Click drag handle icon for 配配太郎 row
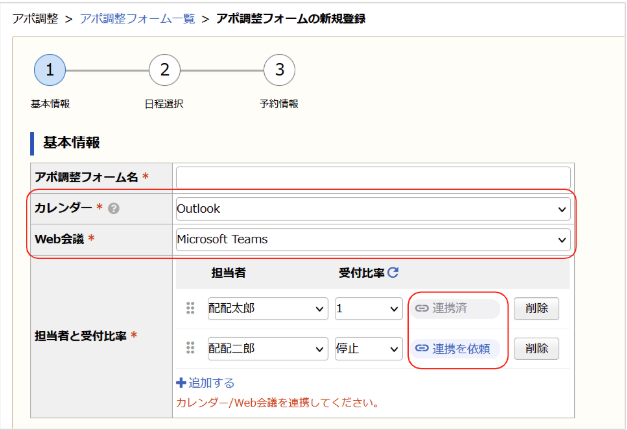Image resolution: width=627 pixels, height=430 pixels. tap(191, 308)
